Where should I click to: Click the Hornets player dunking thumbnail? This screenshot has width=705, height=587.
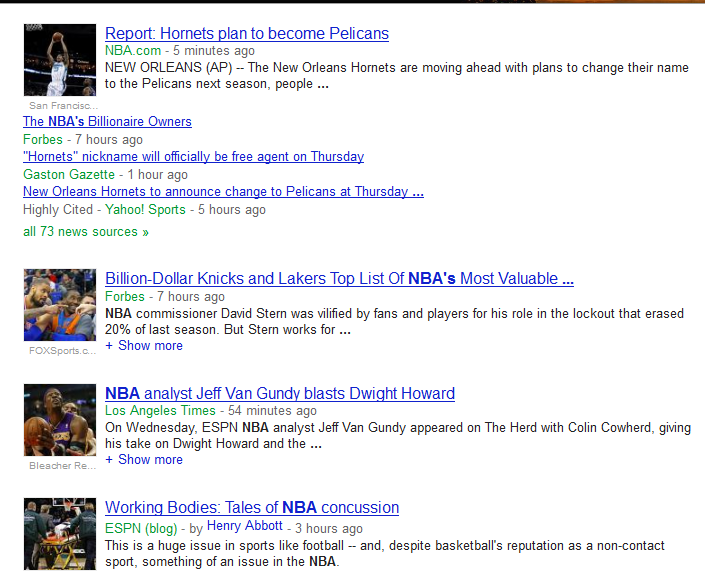(x=60, y=60)
